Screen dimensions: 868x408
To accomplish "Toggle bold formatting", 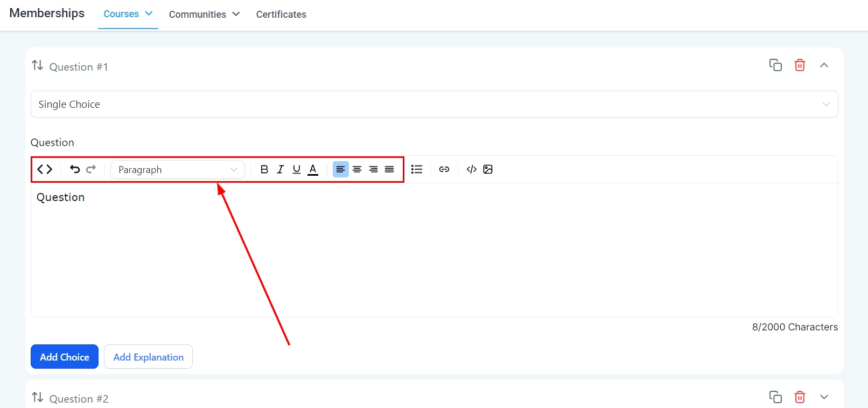I will 264,169.
